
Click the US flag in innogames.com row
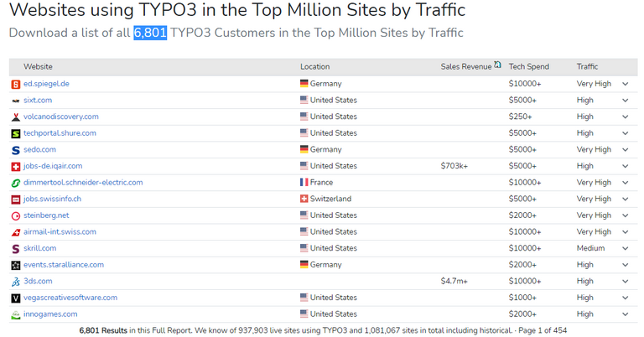[x=304, y=314]
